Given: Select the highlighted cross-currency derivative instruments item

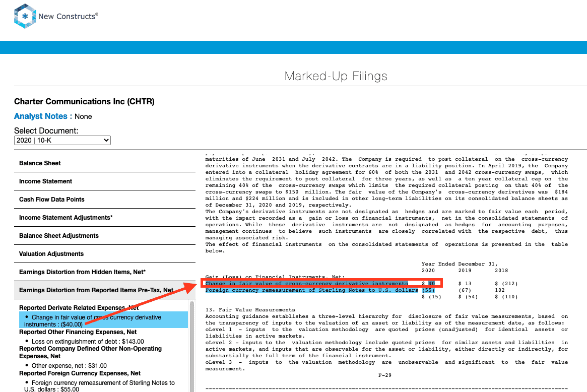Looking at the screenshot, I should pos(104,320).
